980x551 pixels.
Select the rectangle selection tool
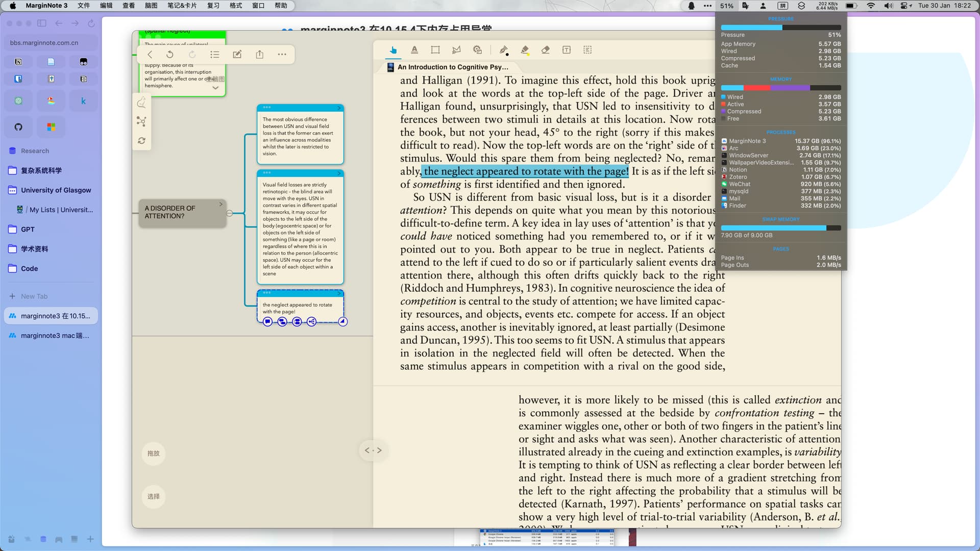pyautogui.click(x=435, y=50)
